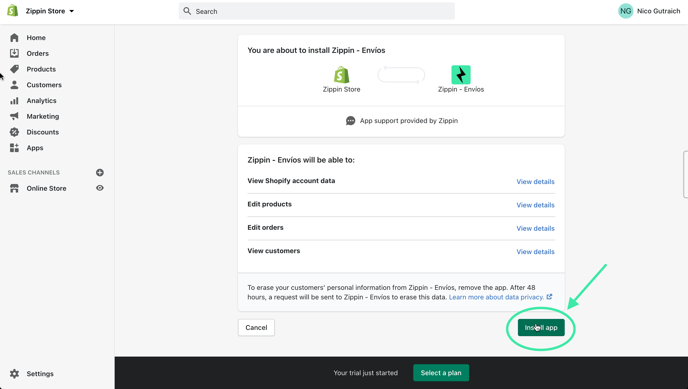The image size is (688, 389).
Task: Open Learn more about data privacy link
Action: coord(500,297)
